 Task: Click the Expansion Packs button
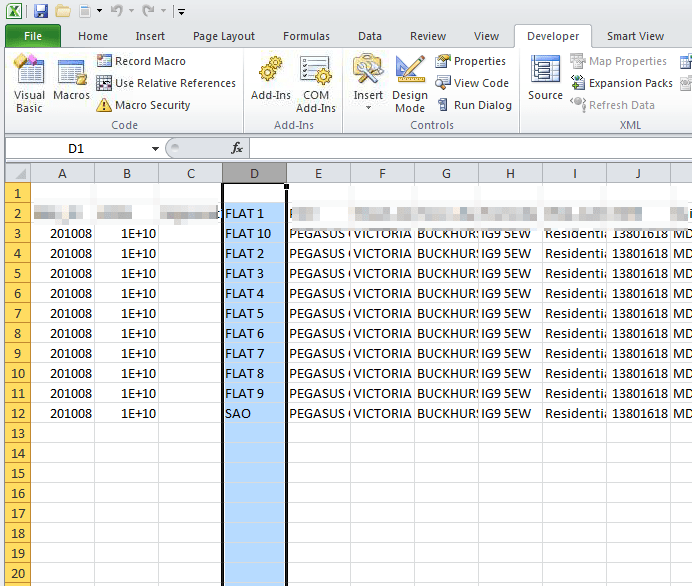click(x=622, y=83)
